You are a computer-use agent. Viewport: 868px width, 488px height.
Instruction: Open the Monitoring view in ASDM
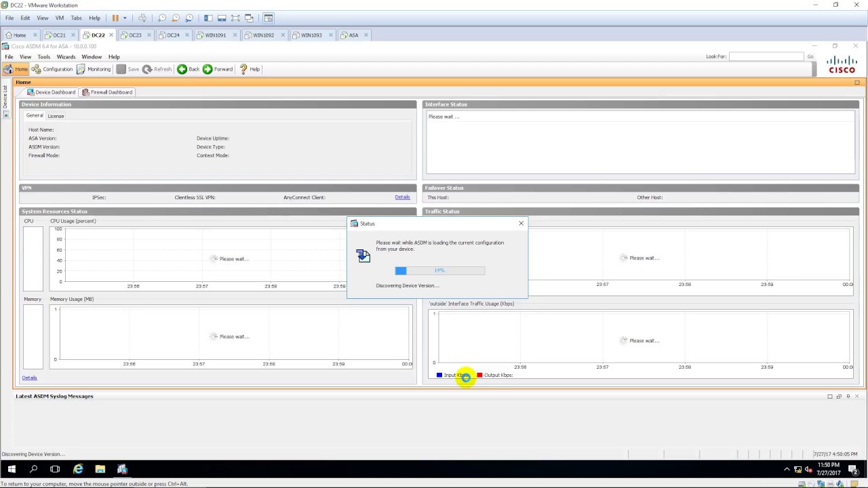tap(94, 69)
